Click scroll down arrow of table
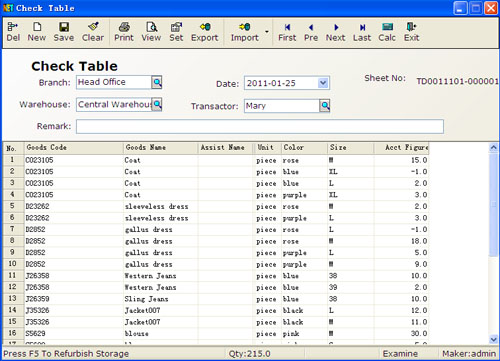500x361 pixels. [x=494, y=339]
